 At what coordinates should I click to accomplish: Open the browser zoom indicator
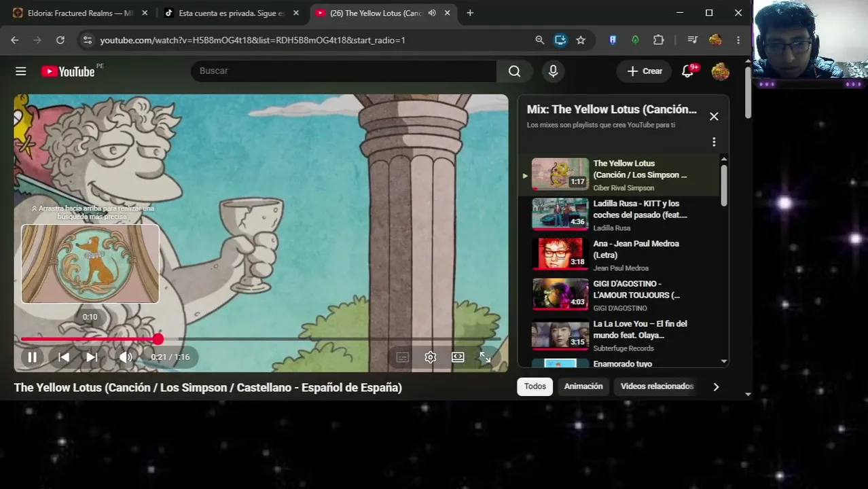539,40
